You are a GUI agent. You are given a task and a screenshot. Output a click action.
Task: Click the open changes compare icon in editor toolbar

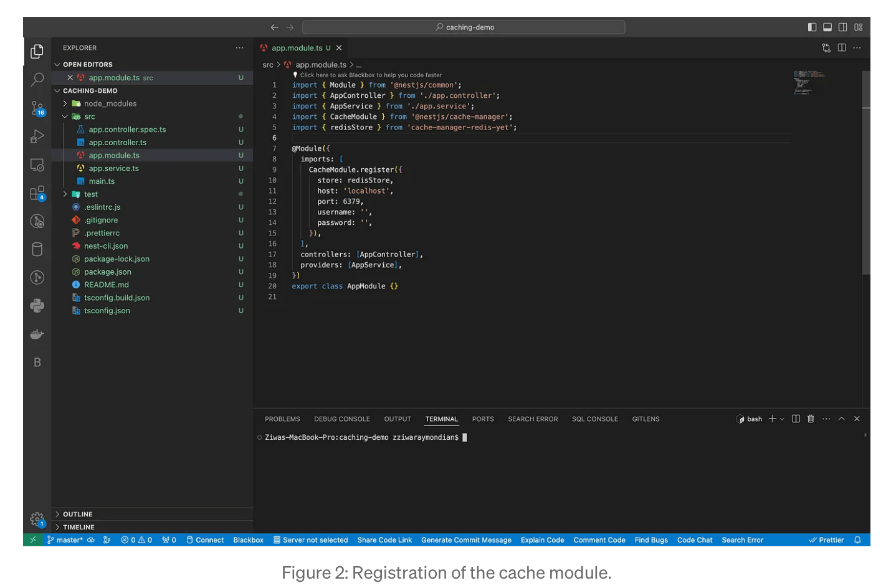click(826, 48)
